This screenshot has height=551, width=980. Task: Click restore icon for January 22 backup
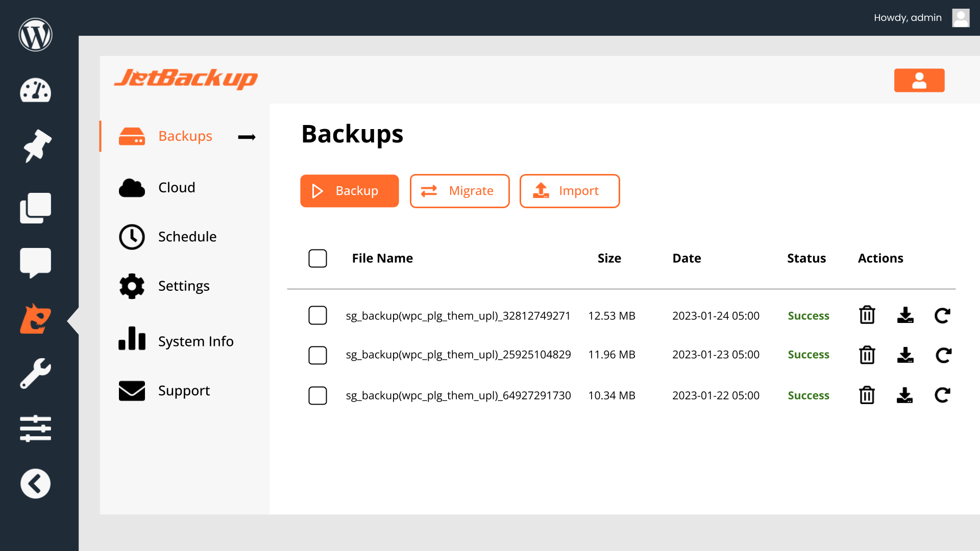coord(942,395)
